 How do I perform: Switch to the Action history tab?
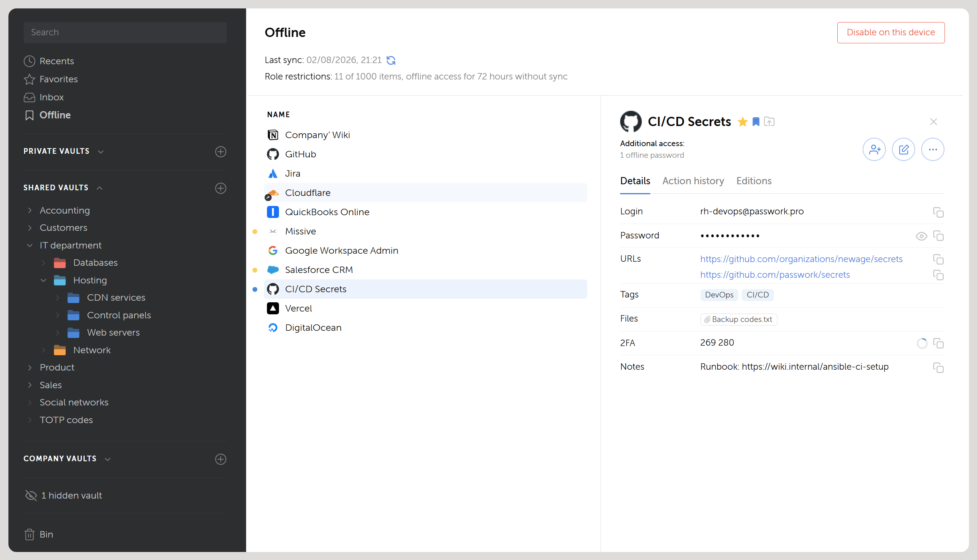693,181
